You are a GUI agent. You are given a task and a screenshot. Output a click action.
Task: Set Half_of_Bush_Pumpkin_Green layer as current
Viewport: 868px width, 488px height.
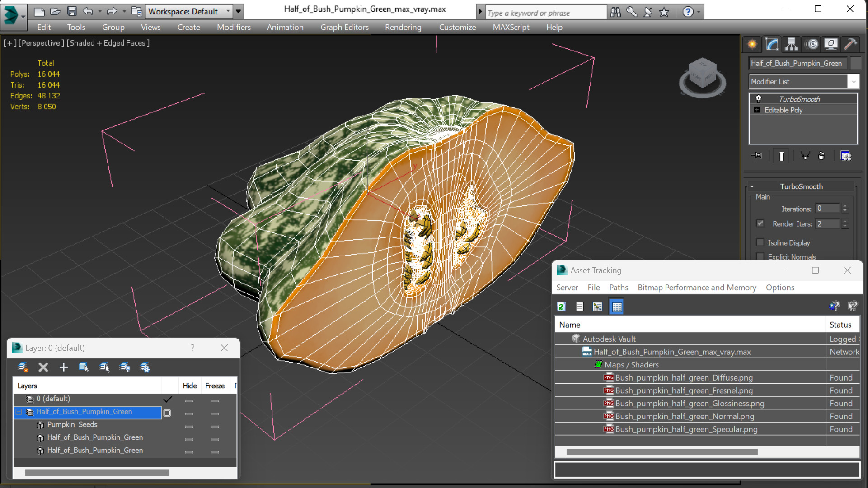[x=167, y=413]
